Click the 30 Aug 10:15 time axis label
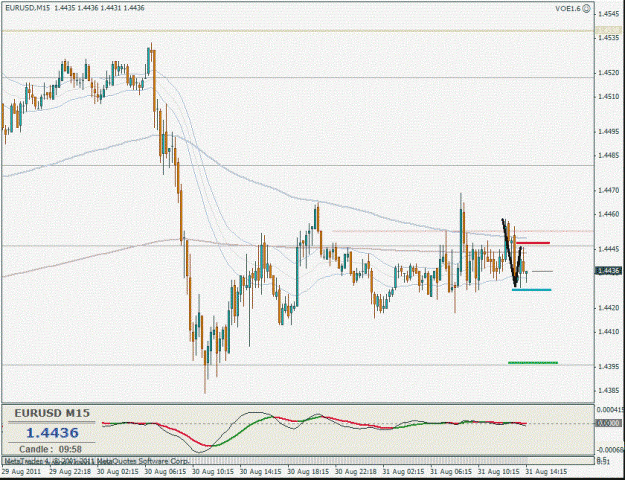The height and width of the screenshot is (480, 625). pyautogui.click(x=213, y=471)
